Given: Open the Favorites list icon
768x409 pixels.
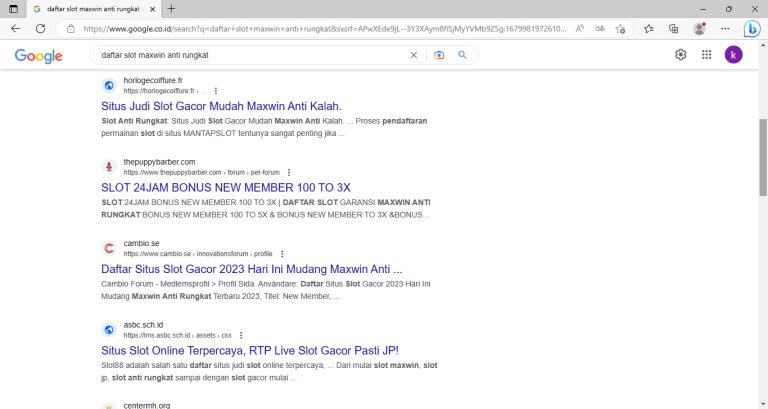Looking at the screenshot, I should click(x=649, y=29).
